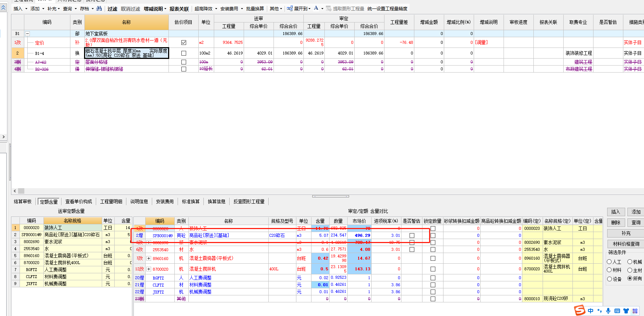Expand row 8960160 混凝土震捣器
This screenshot has height=316, width=644.
[149, 258]
